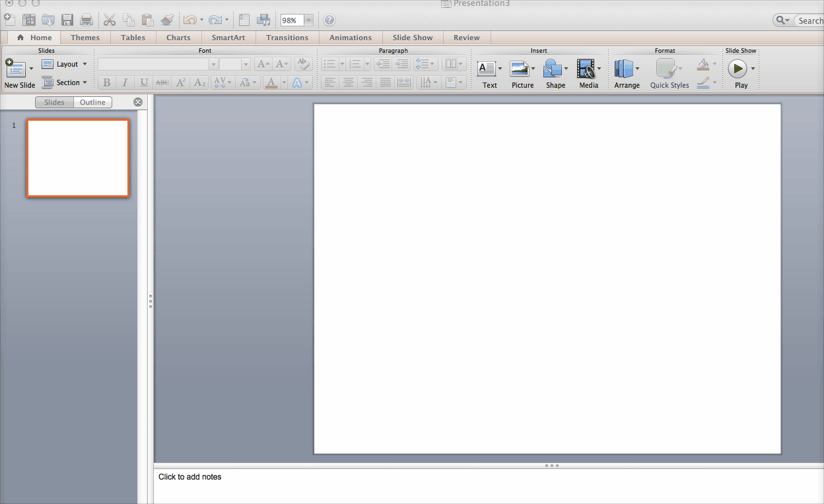Click the font color swatch button
Image resolution: width=824 pixels, height=504 pixels.
[271, 82]
